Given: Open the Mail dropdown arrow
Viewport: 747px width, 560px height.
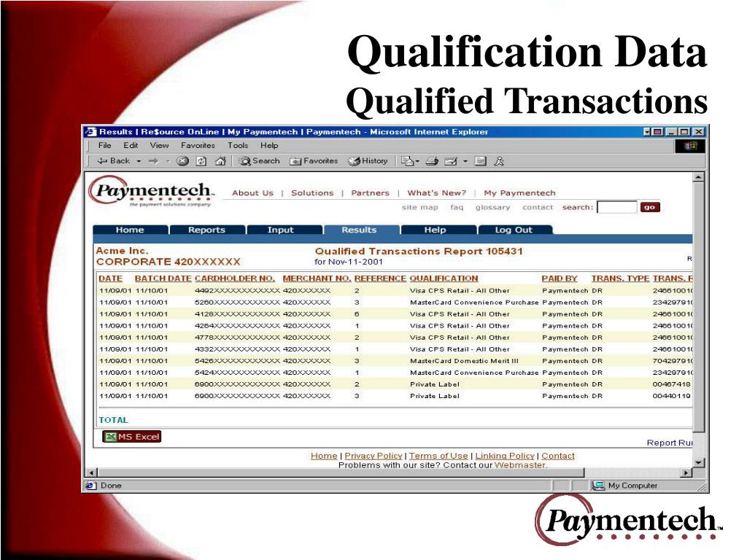Looking at the screenshot, I should coord(417,161).
